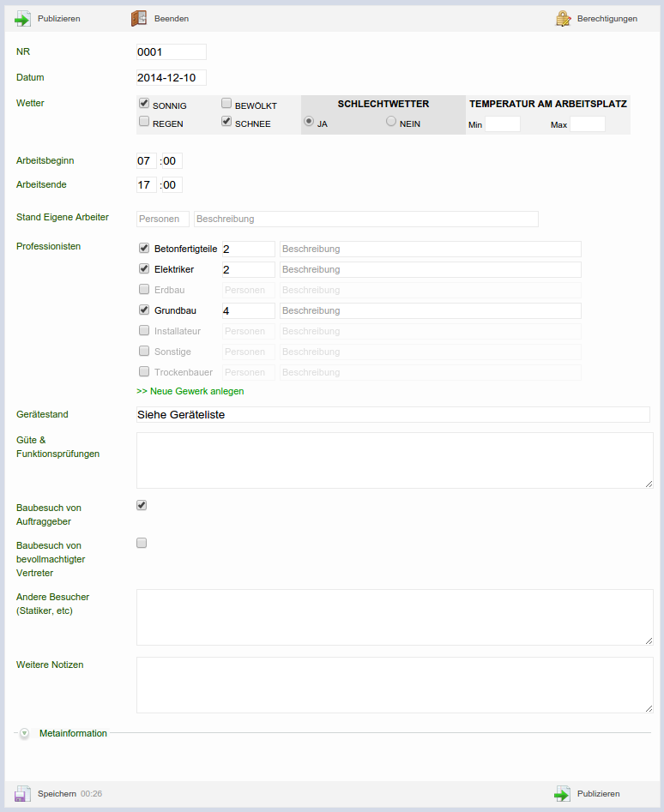Enable the REGEN checkbox

pyautogui.click(x=144, y=123)
